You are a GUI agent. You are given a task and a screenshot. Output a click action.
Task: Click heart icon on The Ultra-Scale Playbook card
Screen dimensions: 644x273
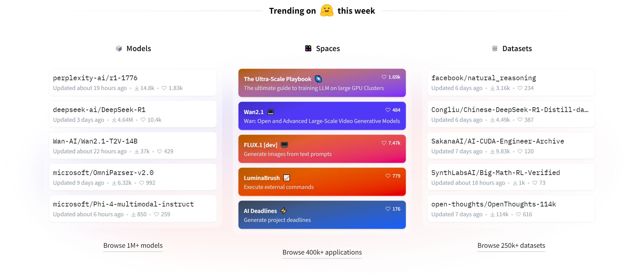[384, 77]
